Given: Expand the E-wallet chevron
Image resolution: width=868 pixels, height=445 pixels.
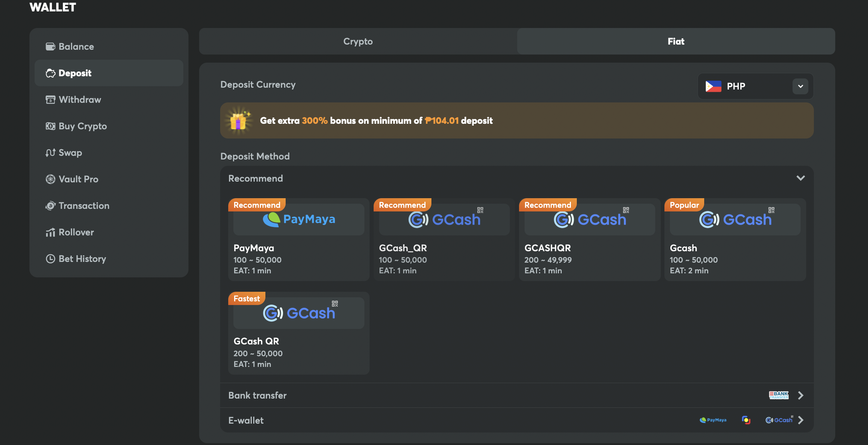Looking at the screenshot, I should pyautogui.click(x=801, y=420).
